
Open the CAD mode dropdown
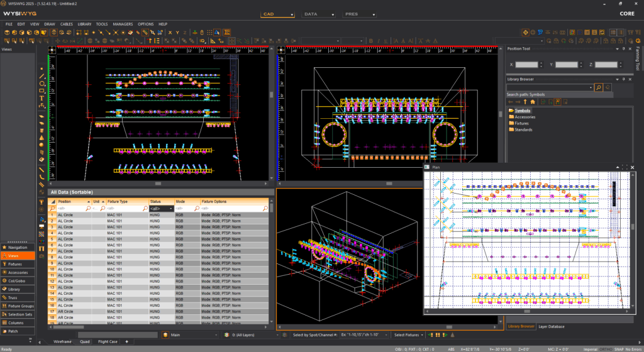point(277,13)
